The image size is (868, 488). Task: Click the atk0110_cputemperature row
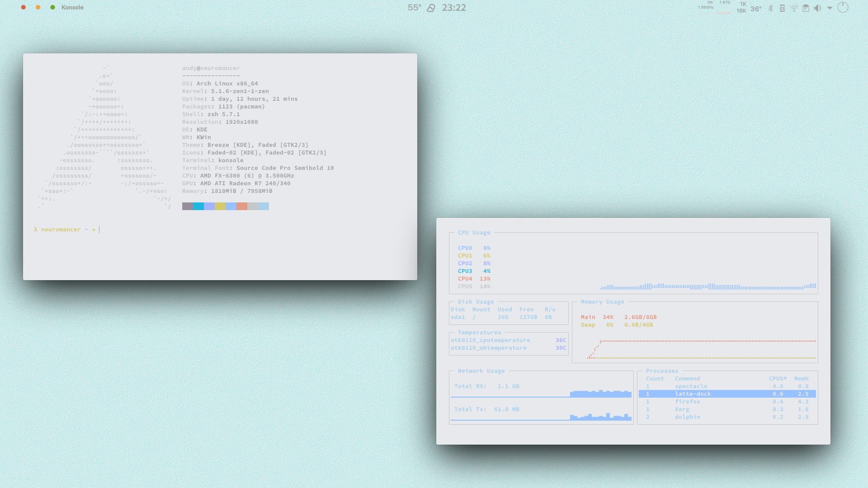[509, 340]
